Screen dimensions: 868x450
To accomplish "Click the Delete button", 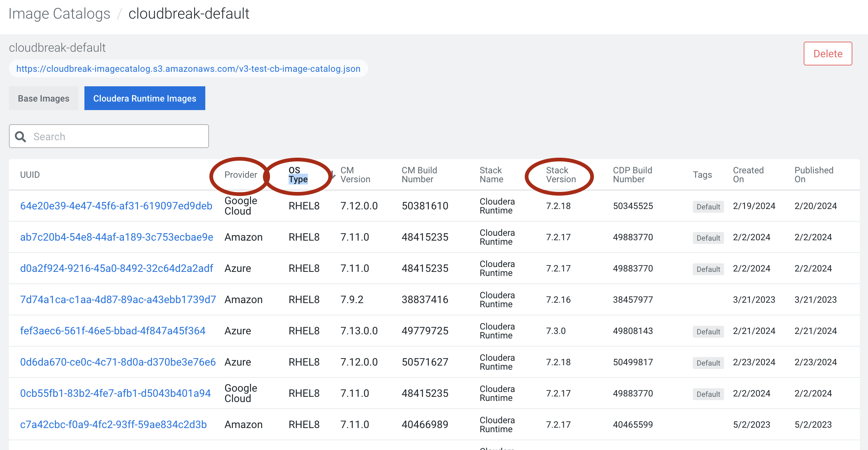I will [x=827, y=54].
